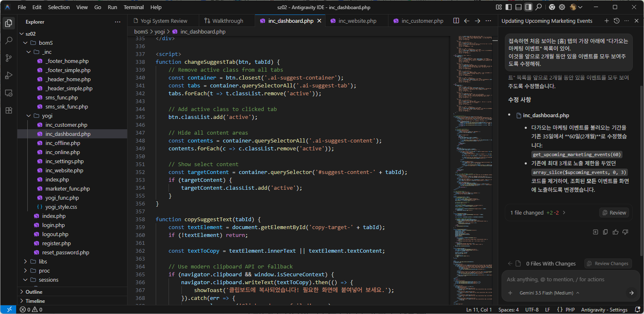This screenshot has height=314, width=644.
Task: Expand the 1 file changed details
Action: [538, 213]
